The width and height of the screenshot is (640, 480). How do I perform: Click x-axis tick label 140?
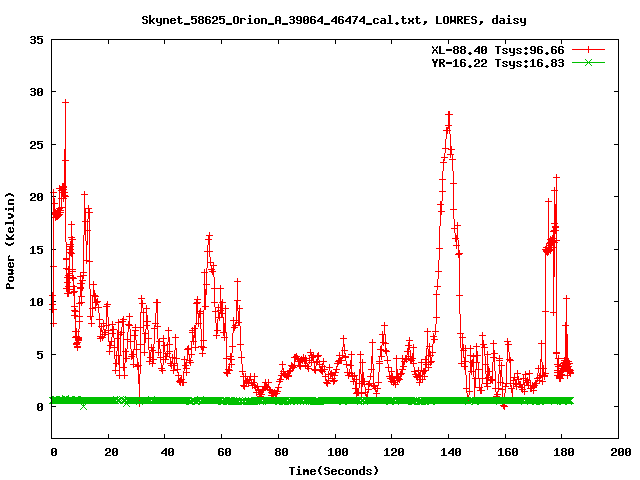coord(451,452)
